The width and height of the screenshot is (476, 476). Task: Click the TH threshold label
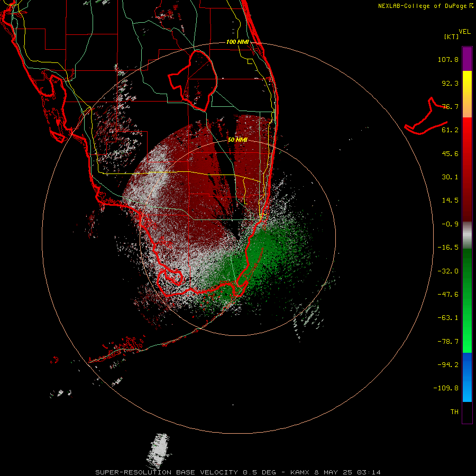(454, 412)
